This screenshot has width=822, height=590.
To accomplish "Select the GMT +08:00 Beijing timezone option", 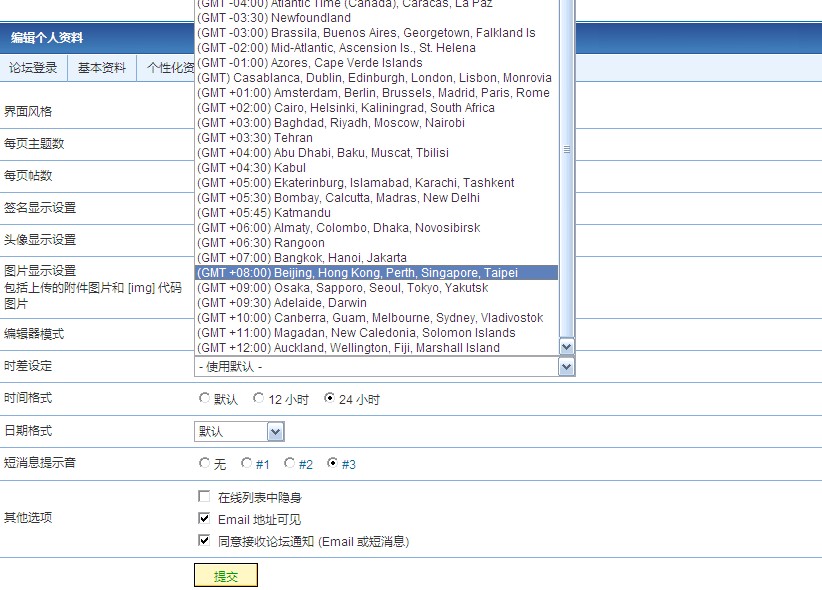I will point(376,273).
